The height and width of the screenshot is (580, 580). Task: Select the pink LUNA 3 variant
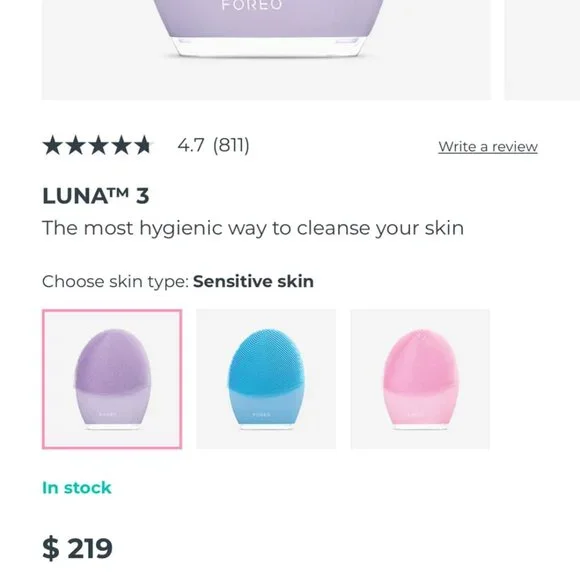click(420, 379)
